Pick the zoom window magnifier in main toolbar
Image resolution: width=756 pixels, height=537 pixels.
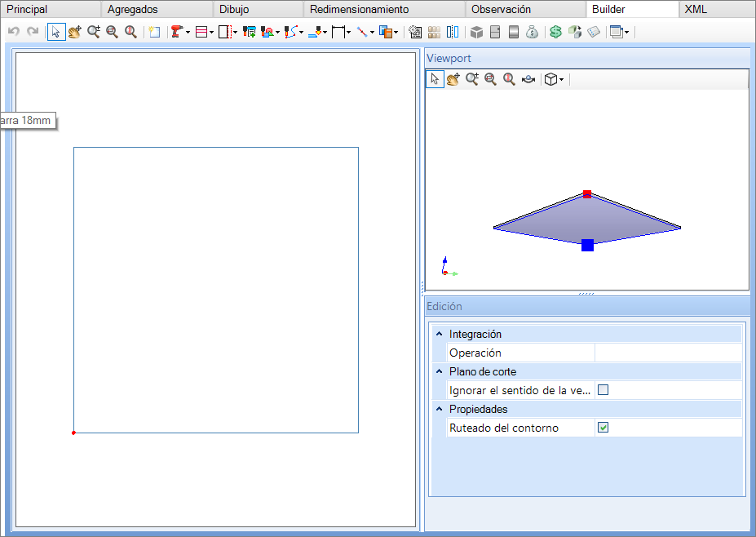click(112, 32)
